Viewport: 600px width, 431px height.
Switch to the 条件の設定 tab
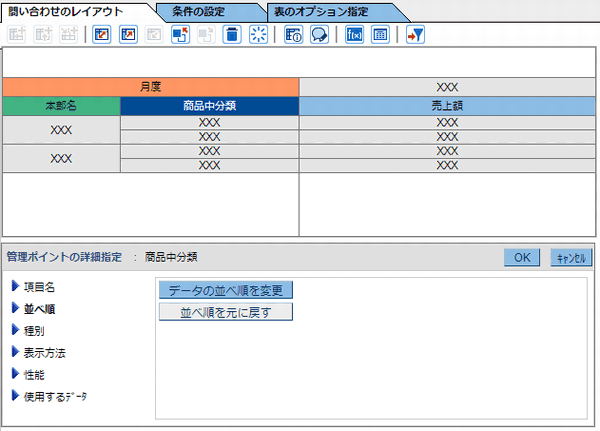point(198,12)
